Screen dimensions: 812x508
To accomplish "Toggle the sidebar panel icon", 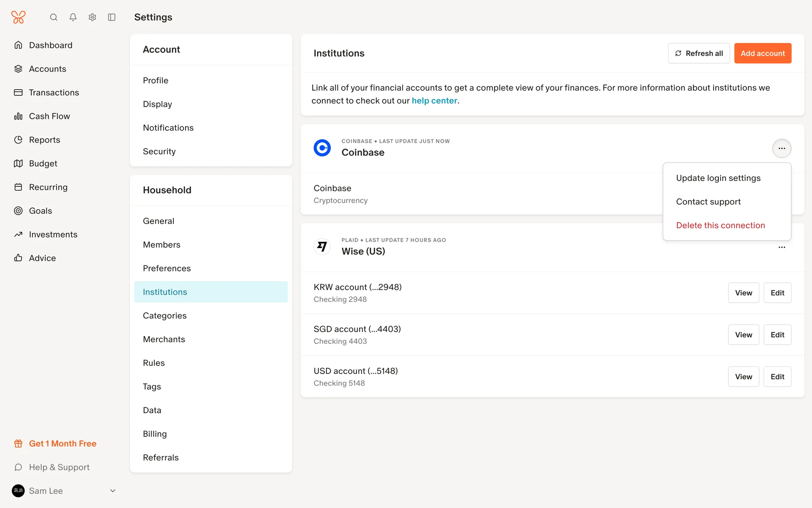I will [112, 17].
